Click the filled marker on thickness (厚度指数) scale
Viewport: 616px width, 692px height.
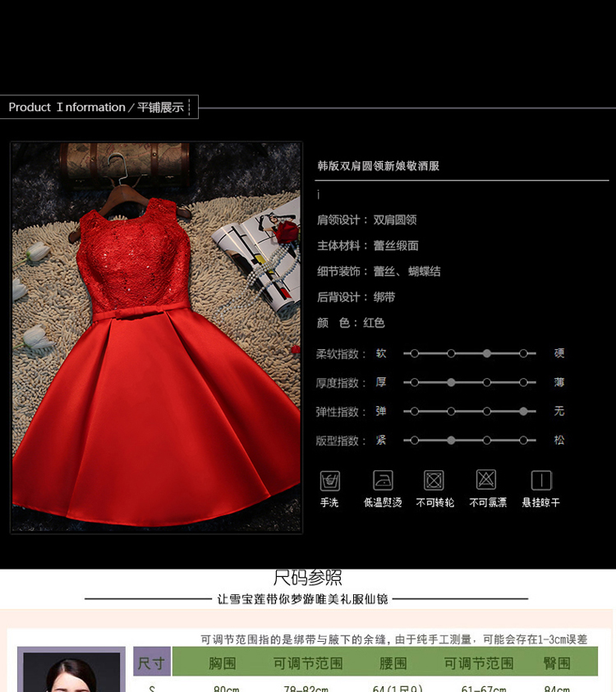451,383
